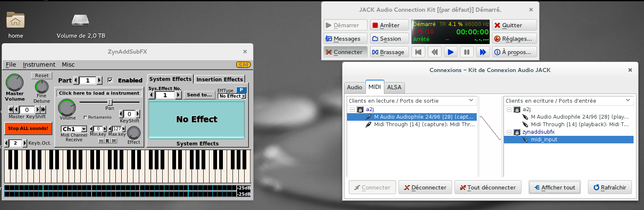Go to the previous Part number

coord(76,80)
